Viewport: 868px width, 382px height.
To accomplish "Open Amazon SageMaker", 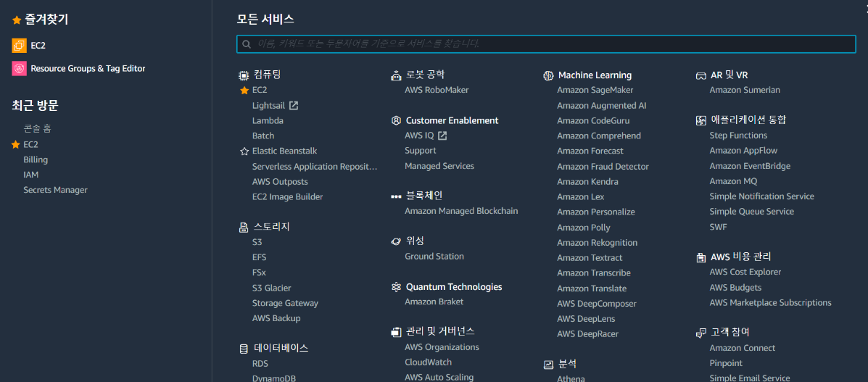I will (x=595, y=90).
